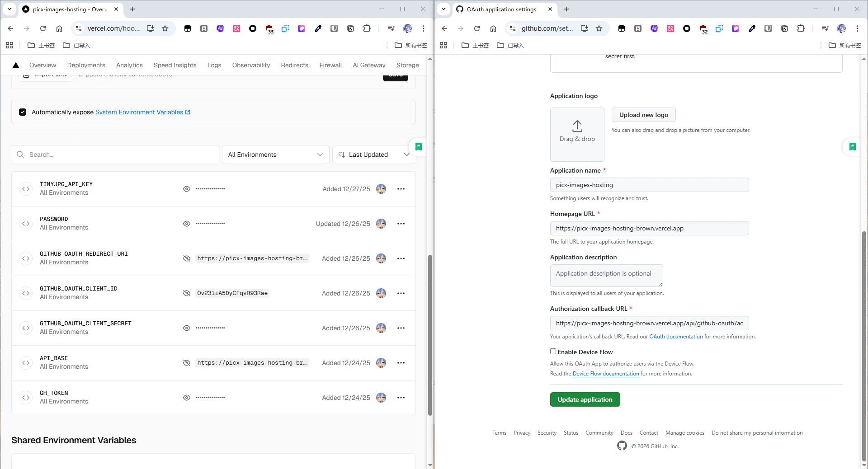Open more options for TINYJPG_API_KEY row
Screen dimensions: 868x469
tap(401, 189)
